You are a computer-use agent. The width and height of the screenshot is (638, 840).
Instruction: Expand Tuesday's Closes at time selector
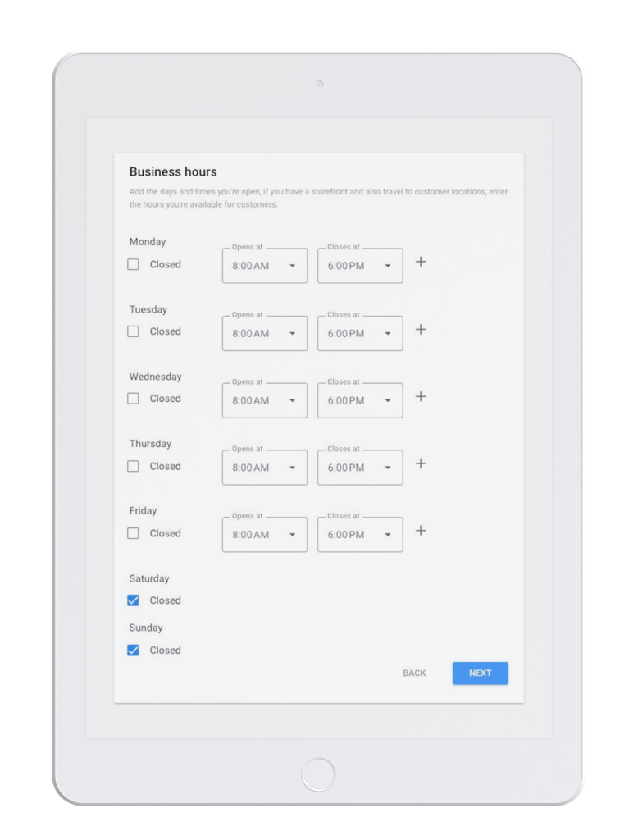pyautogui.click(x=360, y=333)
